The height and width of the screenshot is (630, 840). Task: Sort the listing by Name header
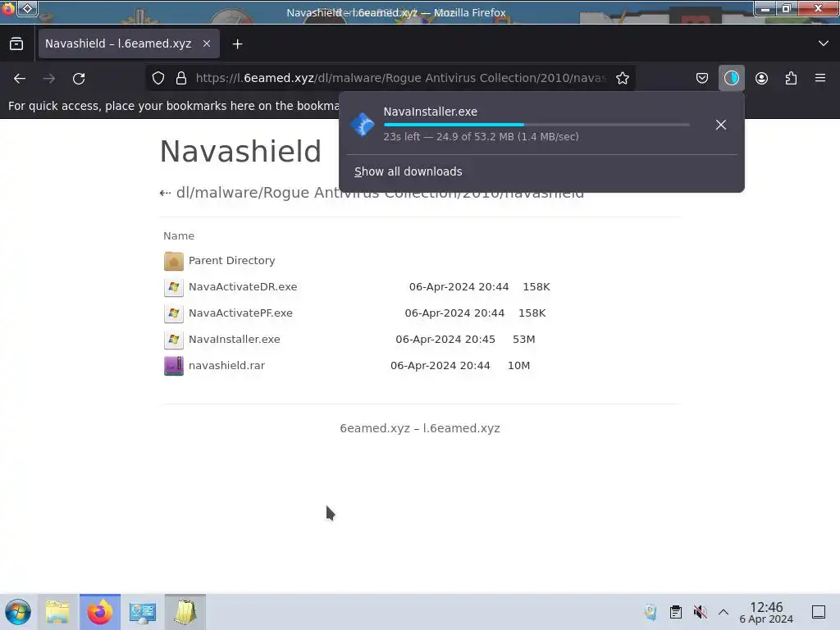(x=179, y=235)
